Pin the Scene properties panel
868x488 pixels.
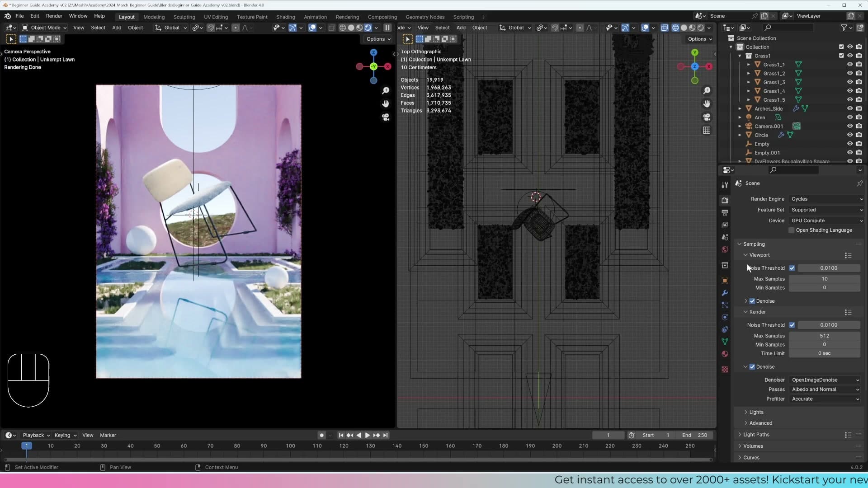[x=859, y=183]
